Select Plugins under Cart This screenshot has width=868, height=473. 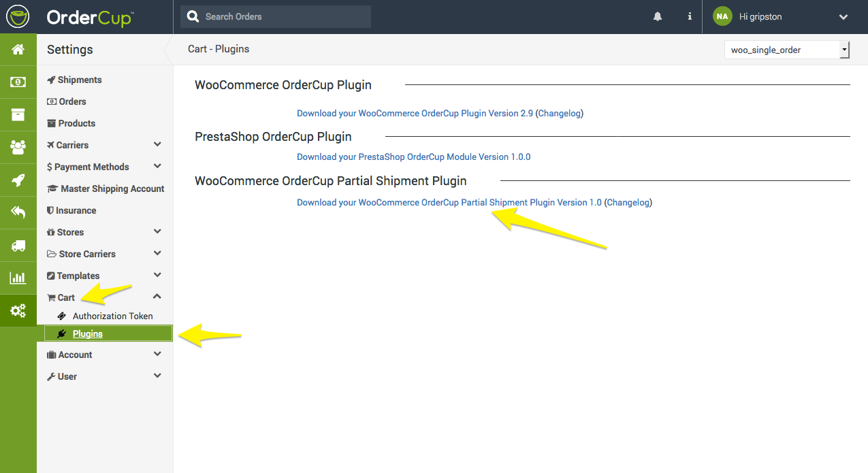pyautogui.click(x=108, y=333)
